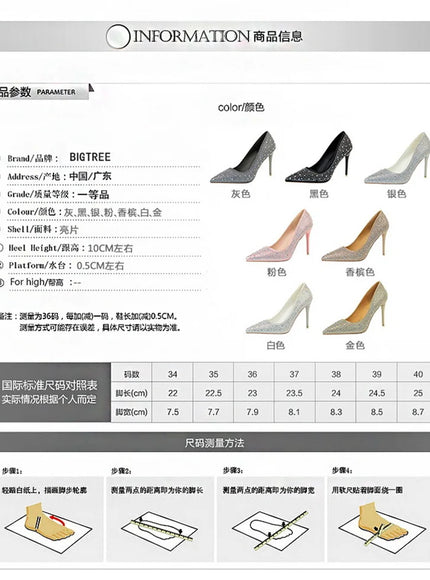Click the 用软尺贴着脚面绕一圈 instruction text
This screenshot has height=580, width=430.
pos(367,490)
